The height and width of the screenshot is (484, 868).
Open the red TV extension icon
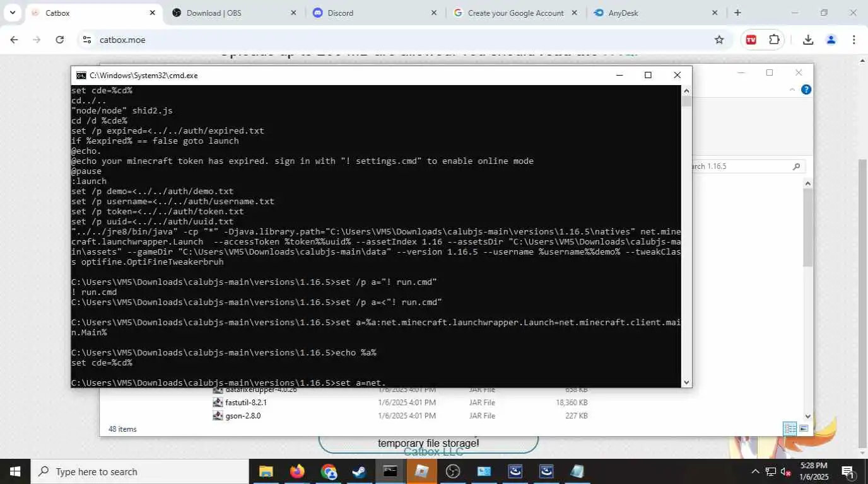click(x=751, y=40)
